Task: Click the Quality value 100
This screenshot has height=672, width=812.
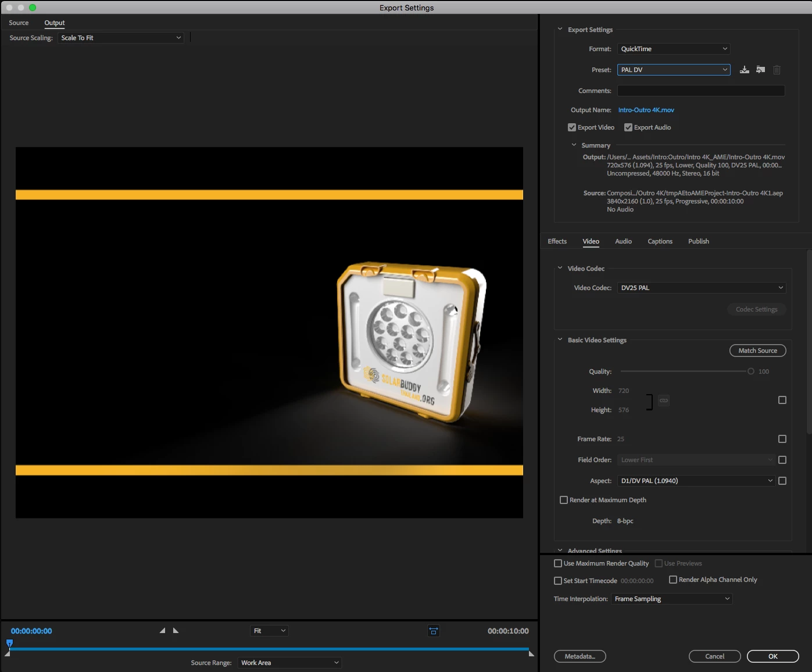Action: 764,371
